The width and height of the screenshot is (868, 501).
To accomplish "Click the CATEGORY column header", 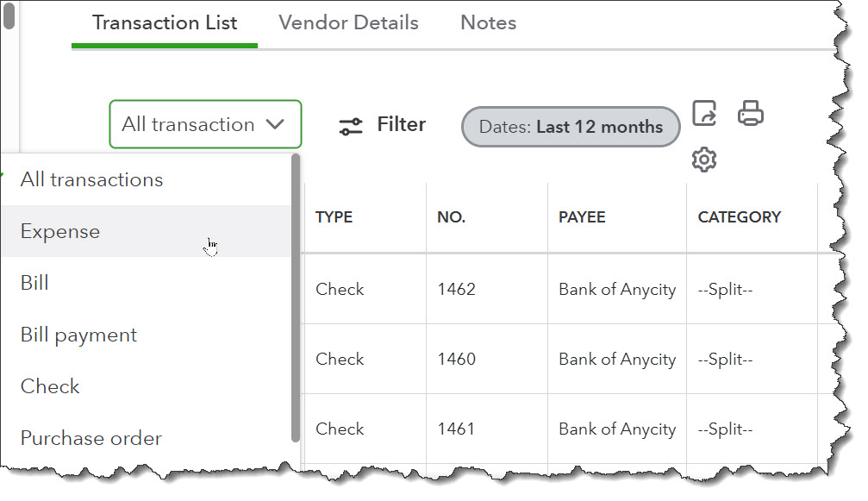I will pyautogui.click(x=739, y=217).
